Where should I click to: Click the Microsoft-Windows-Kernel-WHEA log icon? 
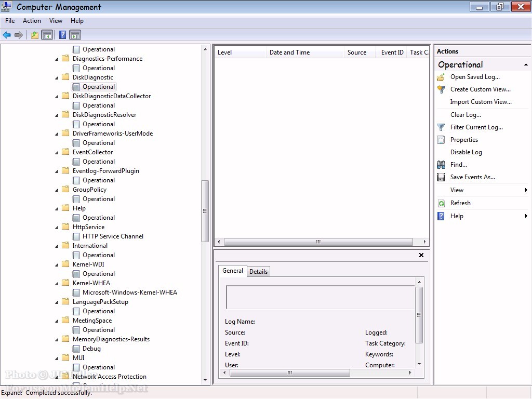[x=76, y=292]
